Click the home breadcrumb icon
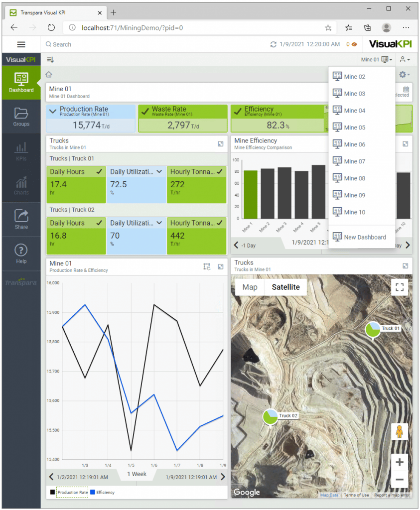420x510 pixels. click(49, 75)
